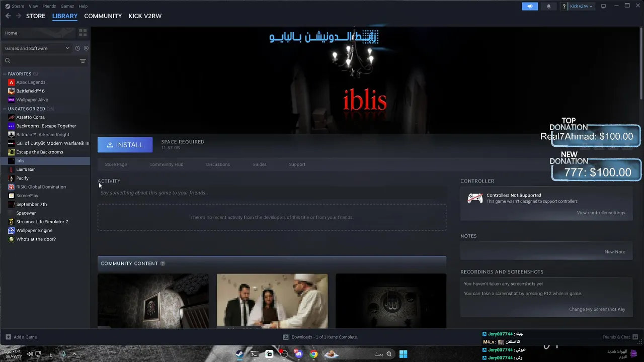Enter Big Picture mode via monitor icon

(603, 6)
